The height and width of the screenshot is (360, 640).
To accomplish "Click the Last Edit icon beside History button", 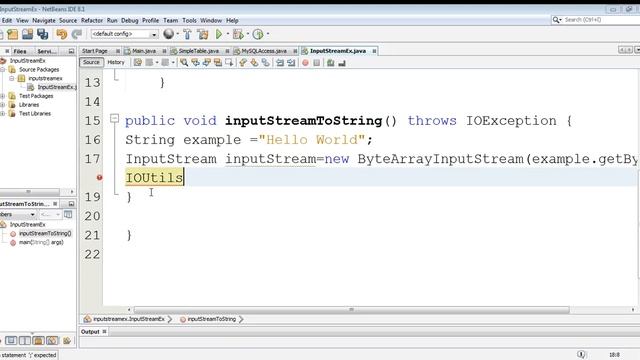I will point(138,62).
